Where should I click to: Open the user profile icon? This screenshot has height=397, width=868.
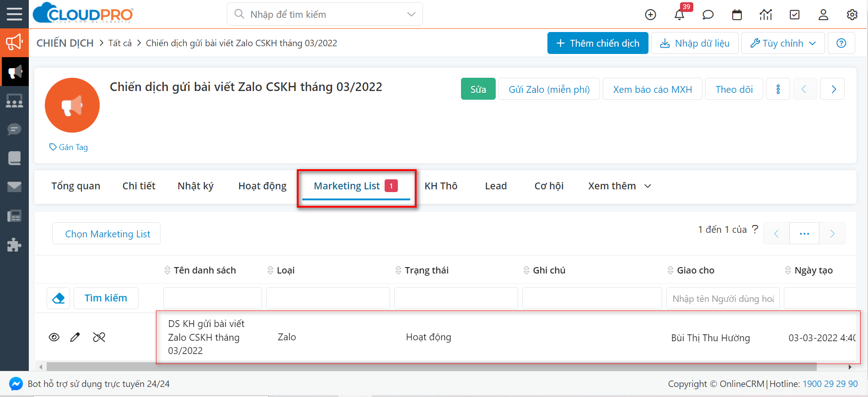[x=823, y=15]
